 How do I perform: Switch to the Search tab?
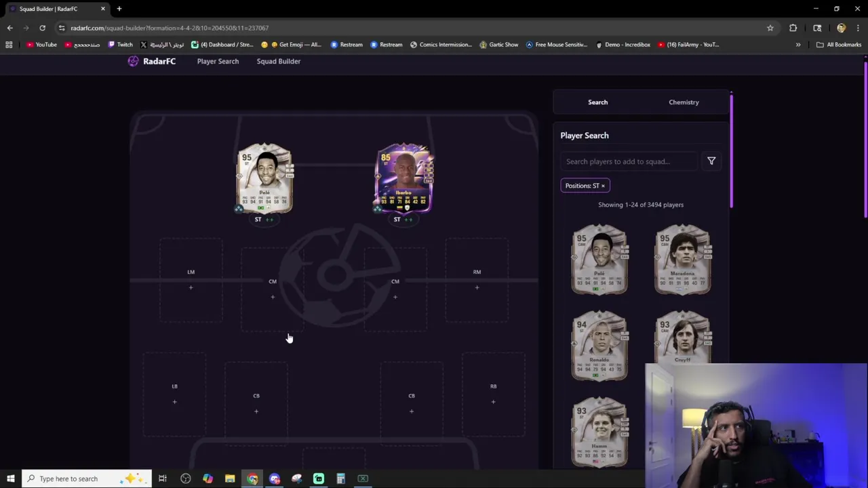pos(597,102)
